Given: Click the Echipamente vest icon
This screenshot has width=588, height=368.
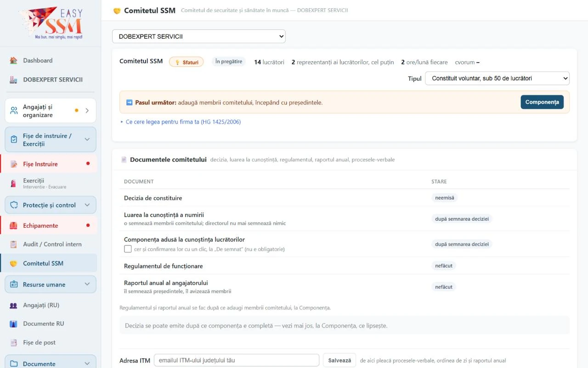Looking at the screenshot, I should (x=14, y=226).
